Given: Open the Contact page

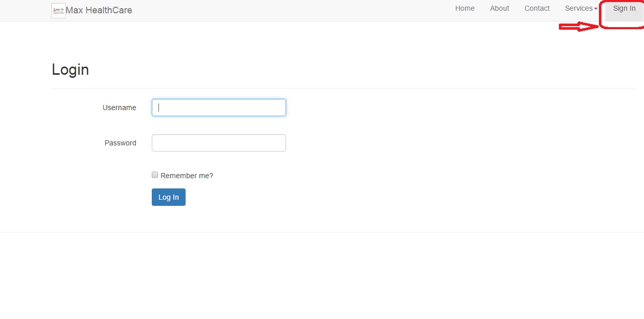Looking at the screenshot, I should coord(537,8).
